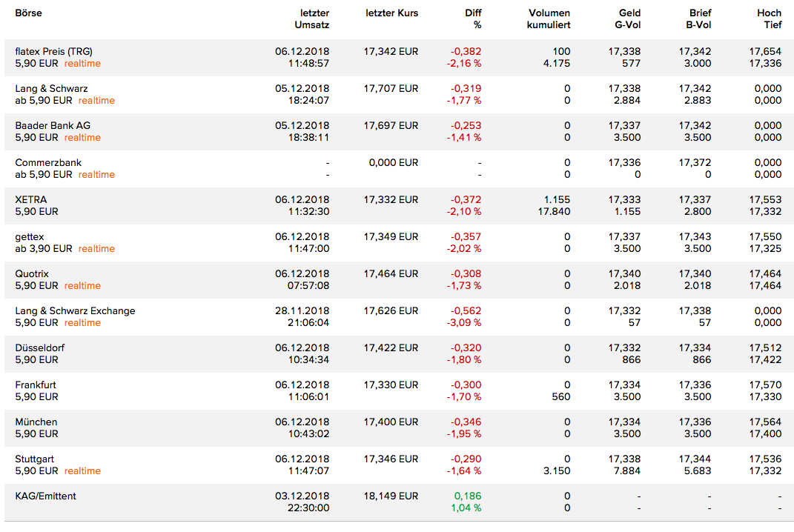Click the München exchange entry
The image size is (794, 532).
click(36, 422)
